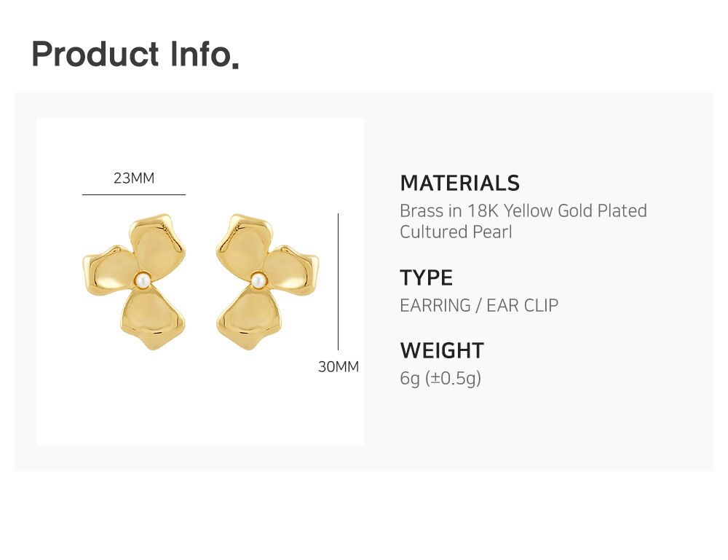Click the left flower earring image
The width and height of the screenshot is (728, 560).
pyautogui.click(x=135, y=281)
